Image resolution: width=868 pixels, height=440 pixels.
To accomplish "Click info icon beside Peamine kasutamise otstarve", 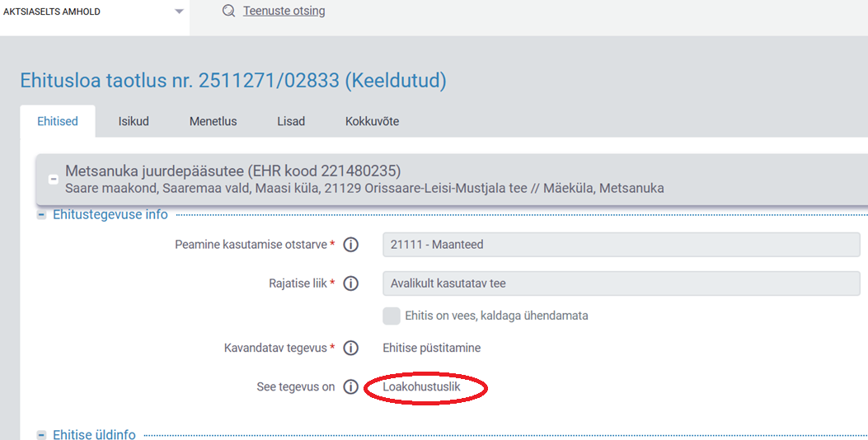I will click(x=350, y=245).
